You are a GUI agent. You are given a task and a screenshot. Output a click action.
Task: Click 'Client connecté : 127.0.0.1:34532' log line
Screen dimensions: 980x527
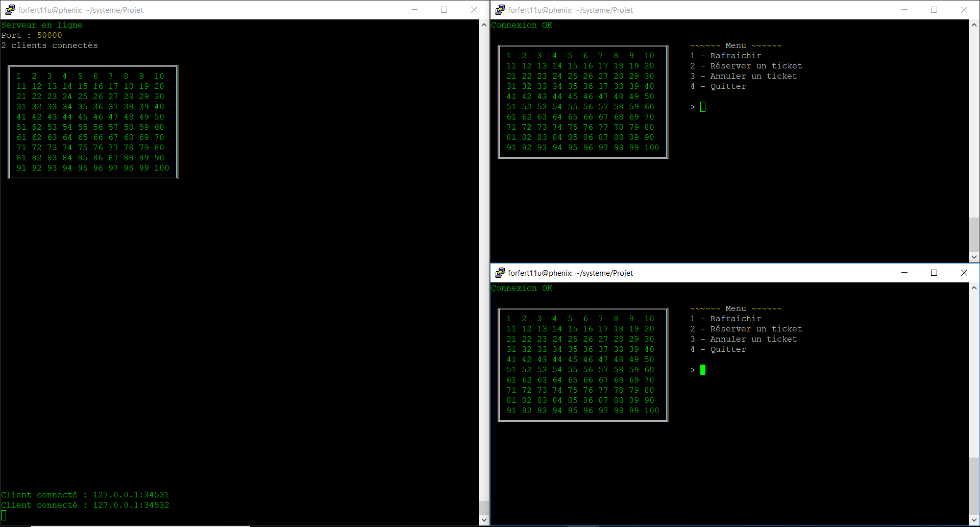pos(85,505)
